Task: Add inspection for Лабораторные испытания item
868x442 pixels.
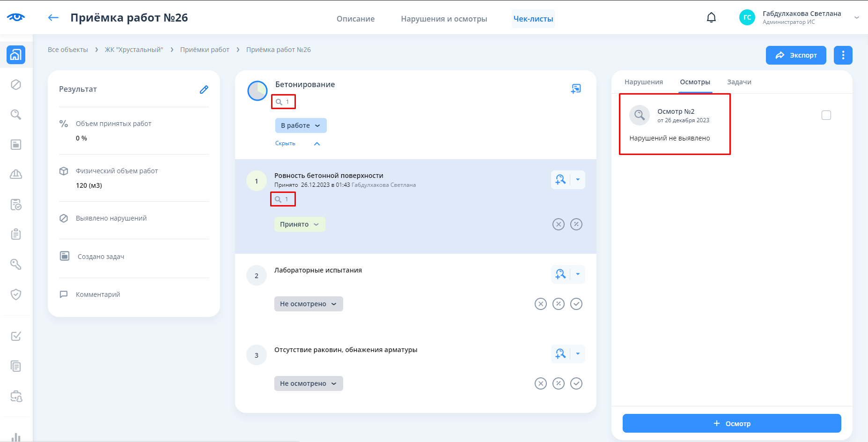Action: click(560, 274)
